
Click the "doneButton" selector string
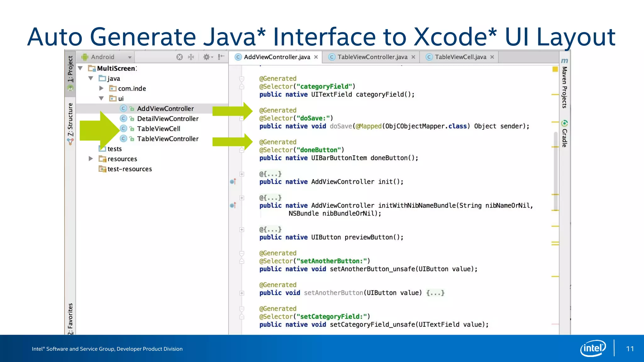319,150
